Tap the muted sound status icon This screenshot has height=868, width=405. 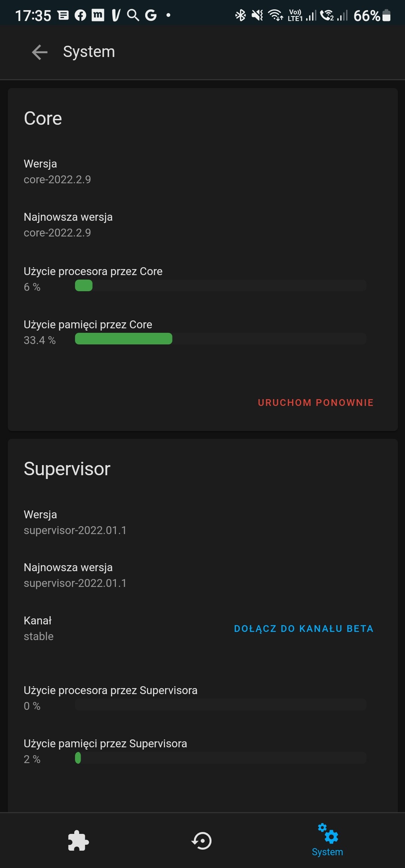pyautogui.click(x=257, y=15)
